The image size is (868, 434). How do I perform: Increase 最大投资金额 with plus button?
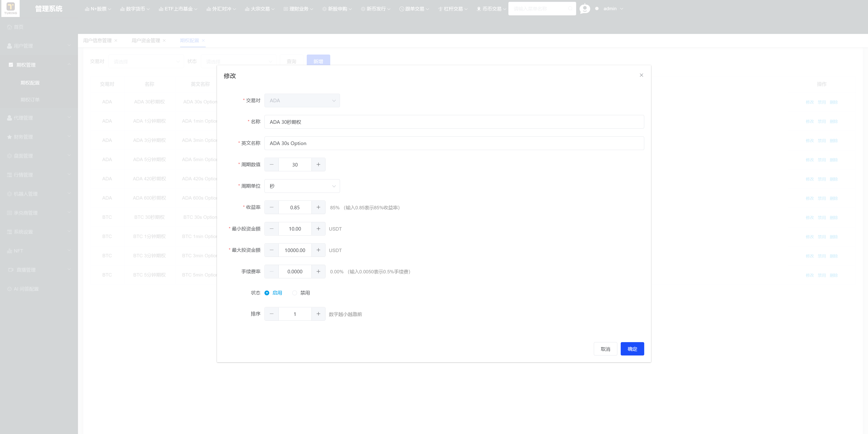pos(318,250)
